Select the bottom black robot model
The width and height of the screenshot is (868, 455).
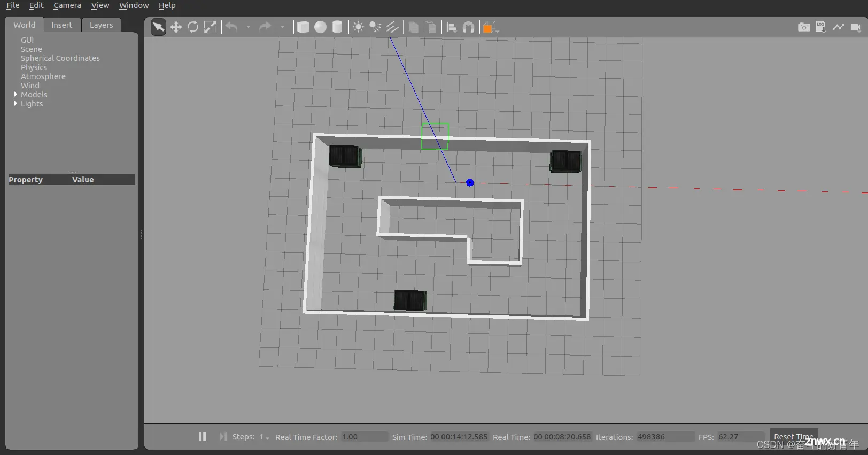[410, 300]
